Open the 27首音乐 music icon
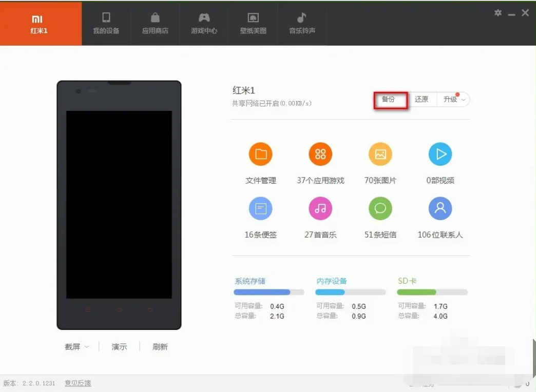 [320, 208]
